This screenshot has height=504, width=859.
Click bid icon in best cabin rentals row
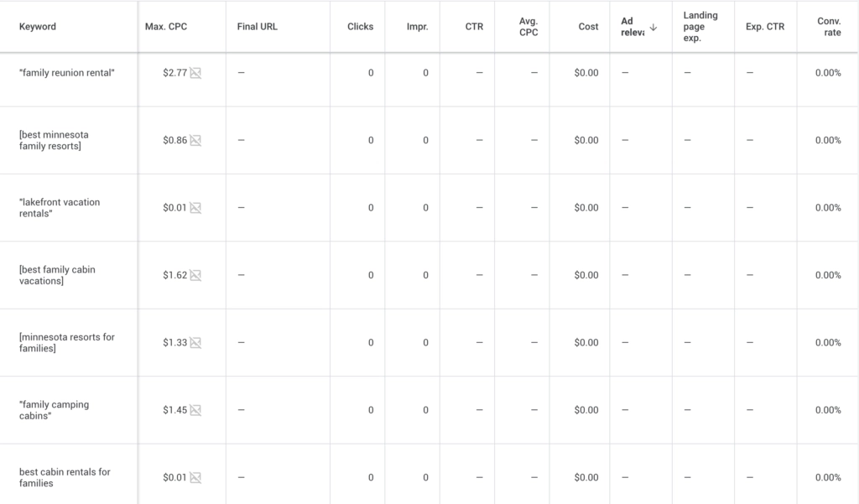[x=195, y=477]
